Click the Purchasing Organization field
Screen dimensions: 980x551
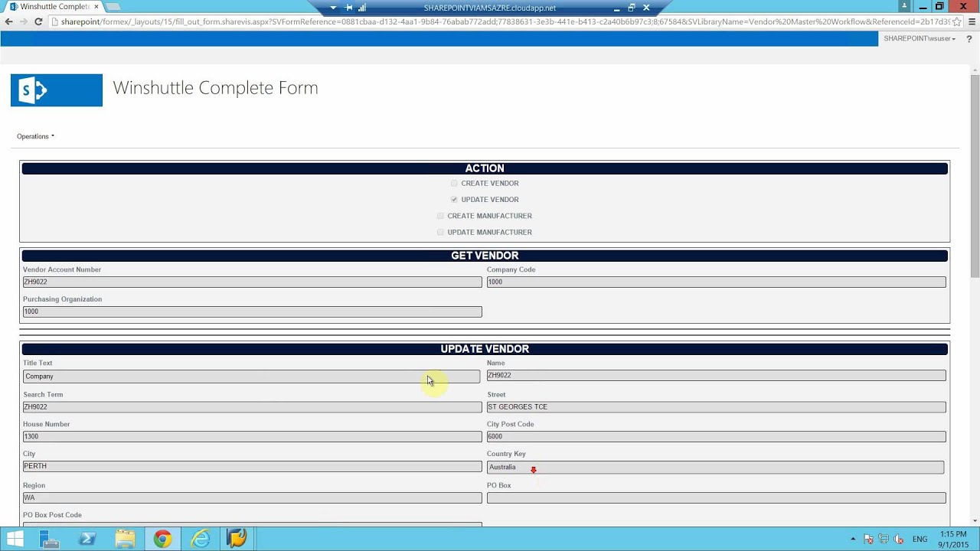pos(252,311)
